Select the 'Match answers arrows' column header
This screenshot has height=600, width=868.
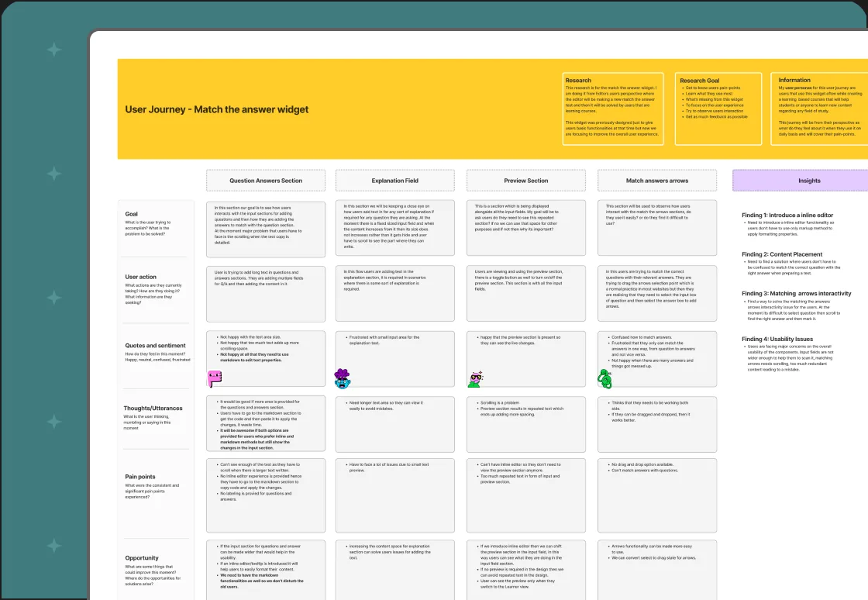click(x=657, y=181)
